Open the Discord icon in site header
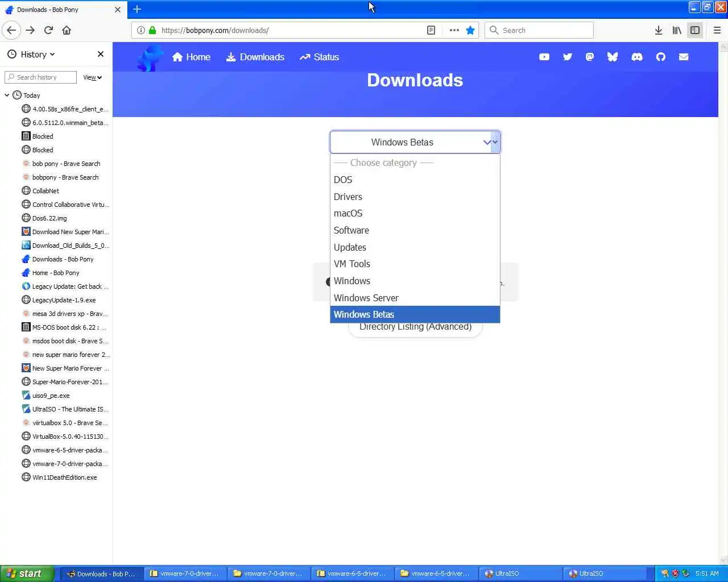The width and height of the screenshot is (728, 582). 637,57
